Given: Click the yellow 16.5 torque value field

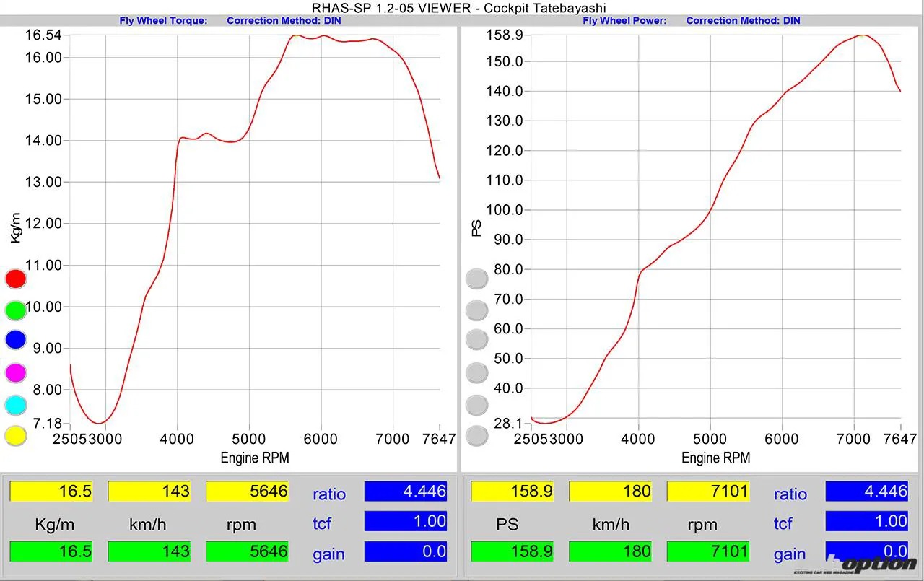Looking at the screenshot, I should pos(51,492).
